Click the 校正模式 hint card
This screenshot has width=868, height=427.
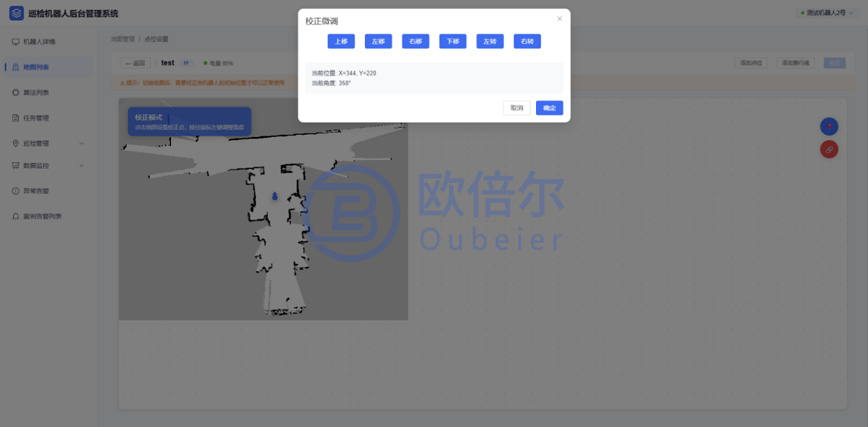189,122
